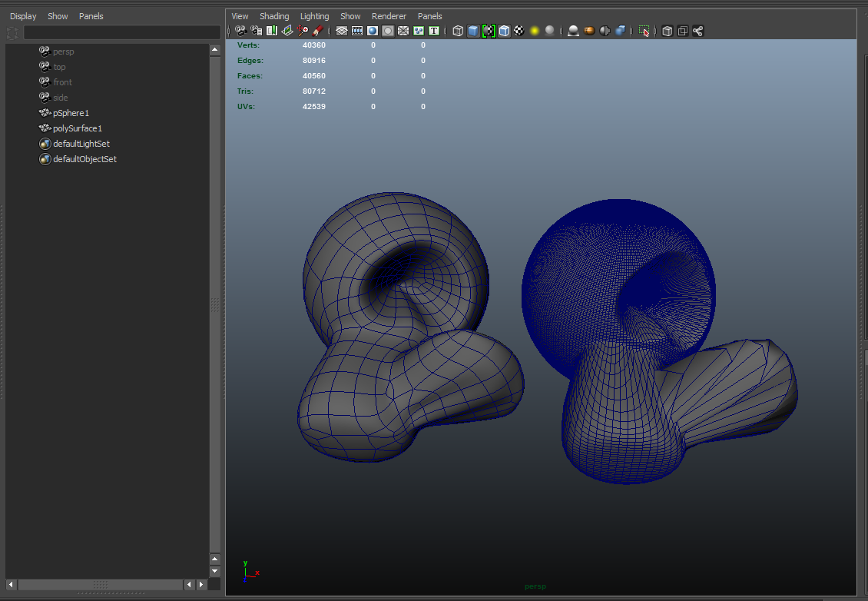Toggle textured display mode
This screenshot has width=868, height=601.
pos(519,32)
